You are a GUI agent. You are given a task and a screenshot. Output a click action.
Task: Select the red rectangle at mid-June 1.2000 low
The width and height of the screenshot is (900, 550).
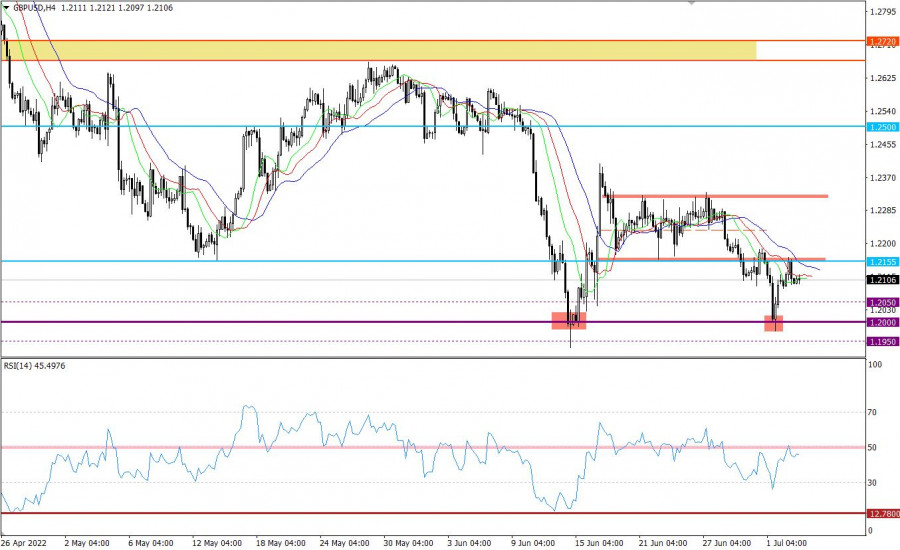point(569,320)
